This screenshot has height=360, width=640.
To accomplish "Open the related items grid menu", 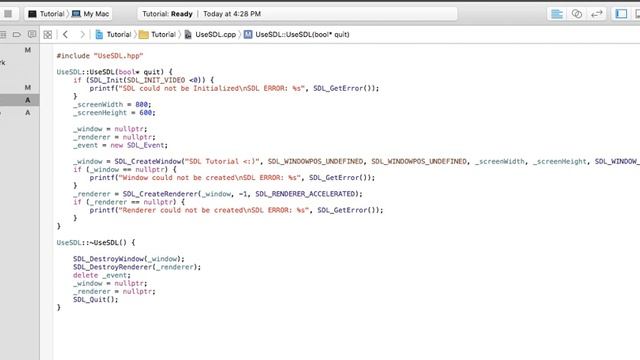I will click(48, 35).
